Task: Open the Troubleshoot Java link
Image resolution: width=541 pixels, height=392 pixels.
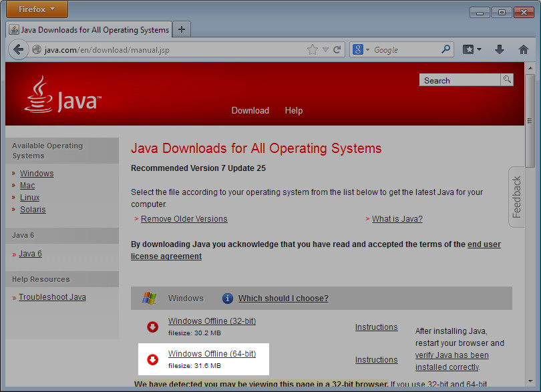Action: click(52, 297)
